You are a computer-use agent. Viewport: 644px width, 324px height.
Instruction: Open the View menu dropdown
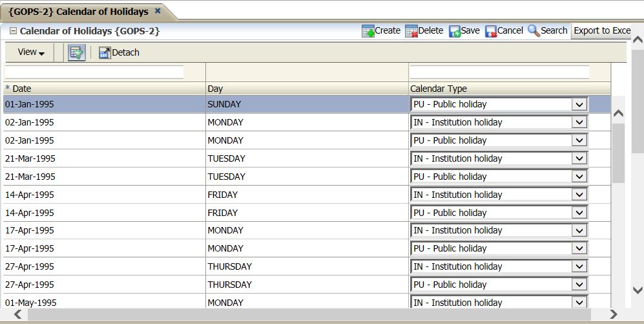(31, 52)
